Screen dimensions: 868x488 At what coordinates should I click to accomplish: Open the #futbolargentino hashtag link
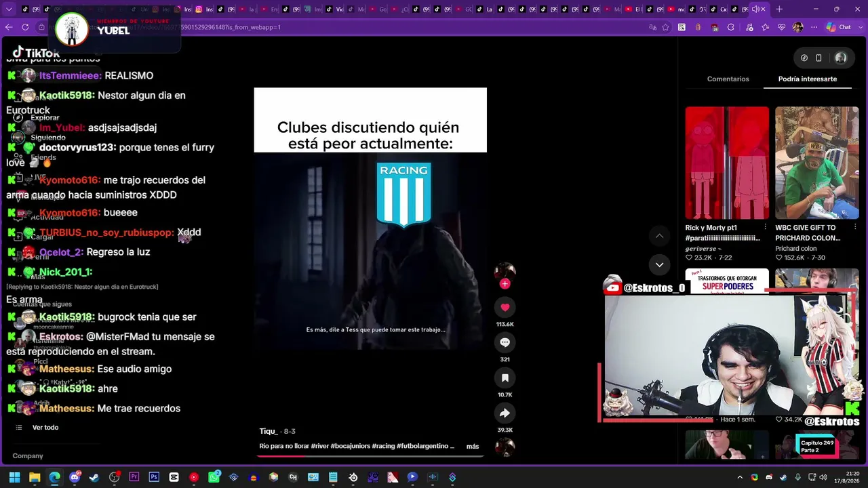coord(423,446)
